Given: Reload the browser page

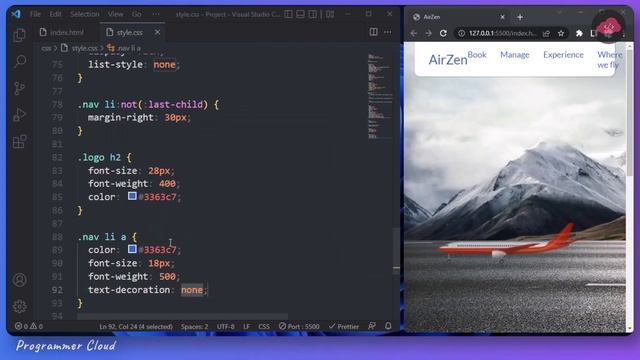Looking at the screenshot, I should tap(443, 33).
